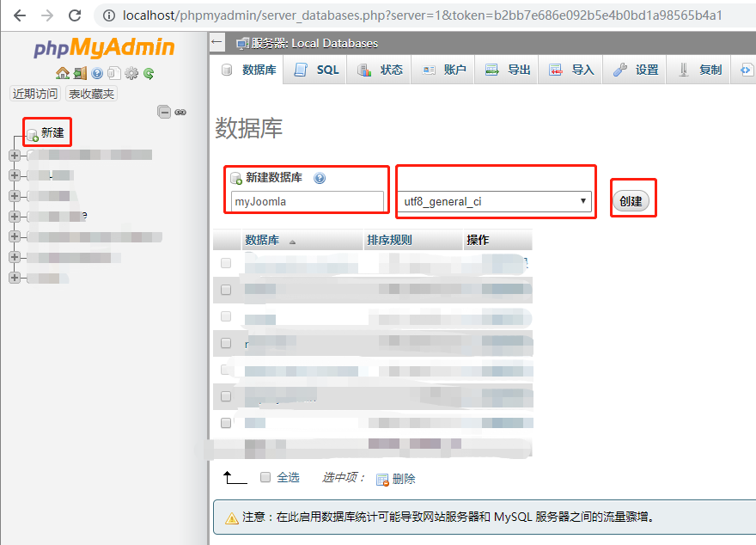The height and width of the screenshot is (545, 756).
Task: Open the 服务器: Local Databases breadcrumb link
Action: click(314, 43)
